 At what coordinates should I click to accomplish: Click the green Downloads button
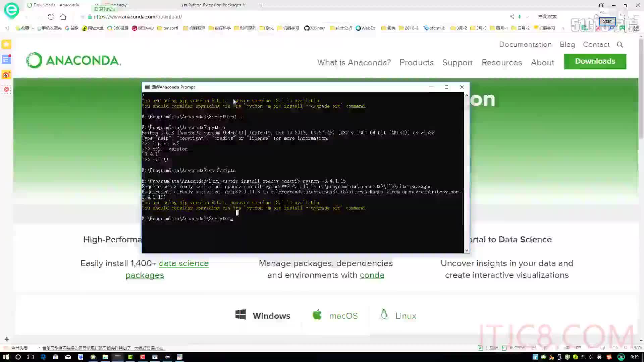pyautogui.click(x=595, y=61)
